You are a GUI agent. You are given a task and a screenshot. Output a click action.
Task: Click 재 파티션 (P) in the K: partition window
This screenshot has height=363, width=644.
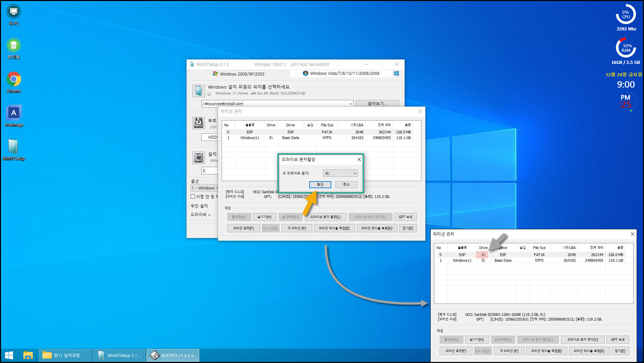509,351
